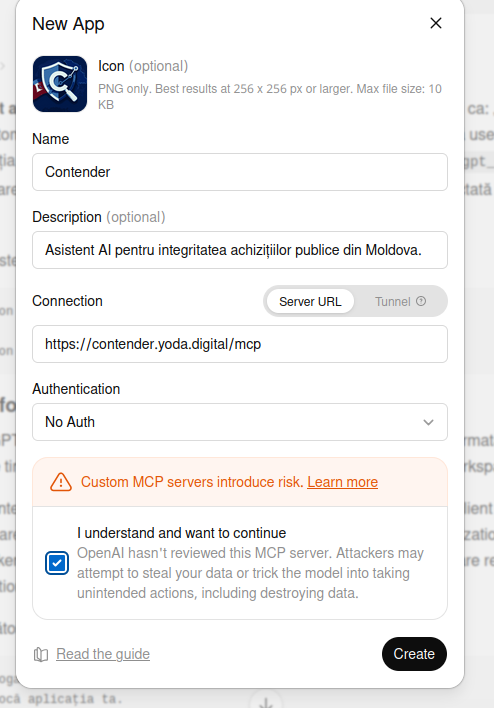Switch to the Tunnel connection tab
Viewport: 494px width, 708px height.
[x=400, y=301]
